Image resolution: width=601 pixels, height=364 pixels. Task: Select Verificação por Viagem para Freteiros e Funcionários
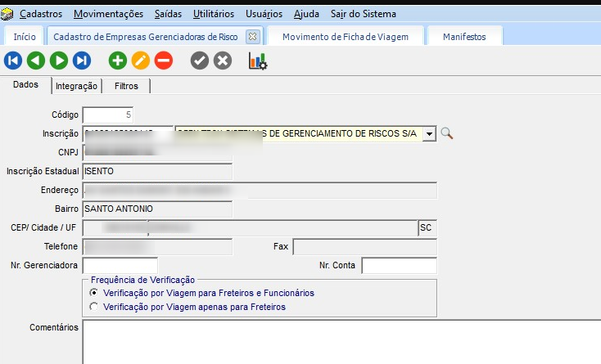[x=95, y=292]
